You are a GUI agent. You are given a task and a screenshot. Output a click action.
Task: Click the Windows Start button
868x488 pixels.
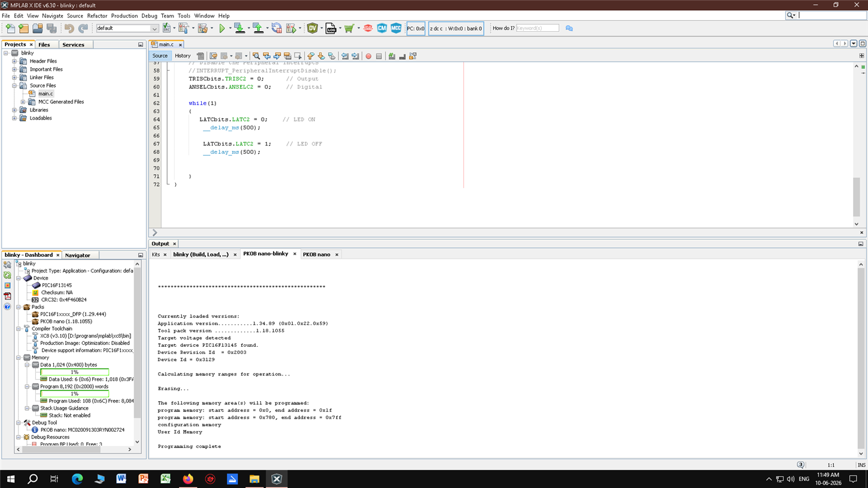10,479
